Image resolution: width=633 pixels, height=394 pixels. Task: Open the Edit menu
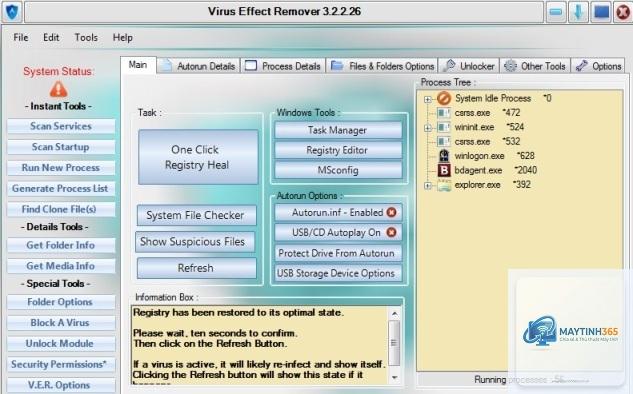pos(51,38)
